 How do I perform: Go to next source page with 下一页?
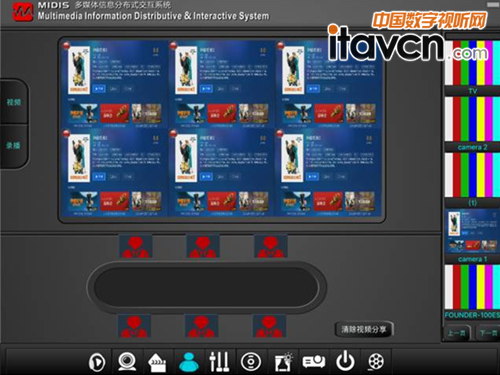488,333
